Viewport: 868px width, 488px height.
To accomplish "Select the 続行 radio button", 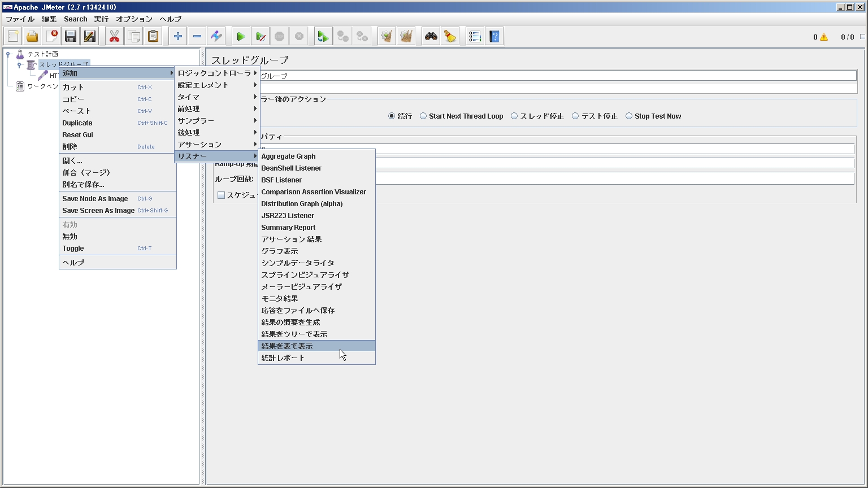I will click(x=392, y=116).
